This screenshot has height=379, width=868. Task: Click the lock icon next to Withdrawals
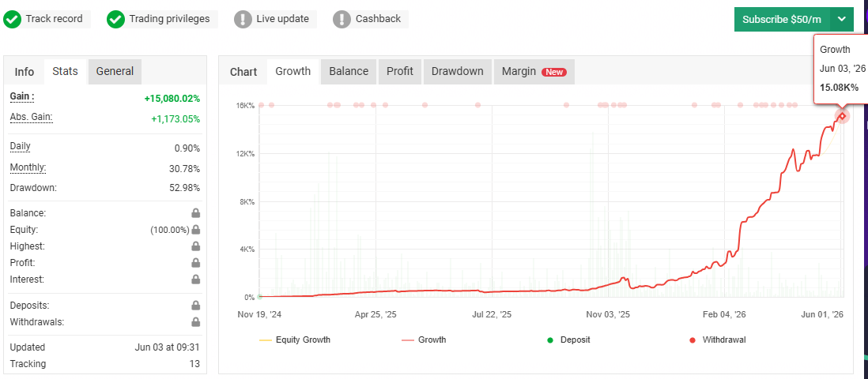coord(195,322)
